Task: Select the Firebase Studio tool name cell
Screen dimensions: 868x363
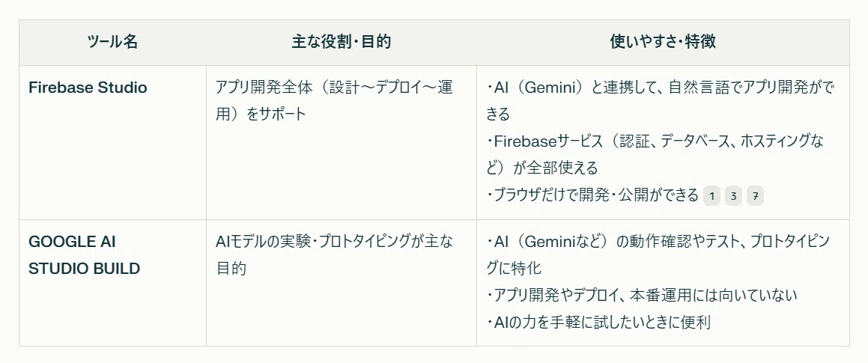Action: (88, 88)
